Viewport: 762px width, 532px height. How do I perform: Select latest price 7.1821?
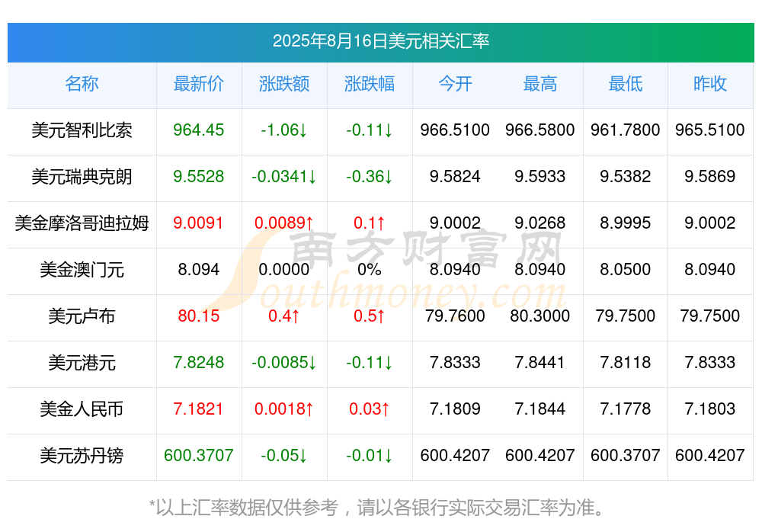(199, 409)
